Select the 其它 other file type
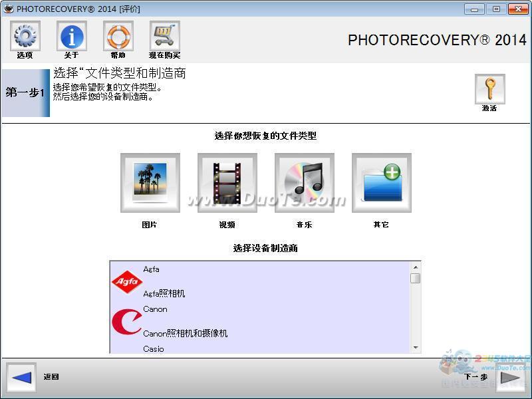This screenshot has width=532, height=399. coord(381,183)
